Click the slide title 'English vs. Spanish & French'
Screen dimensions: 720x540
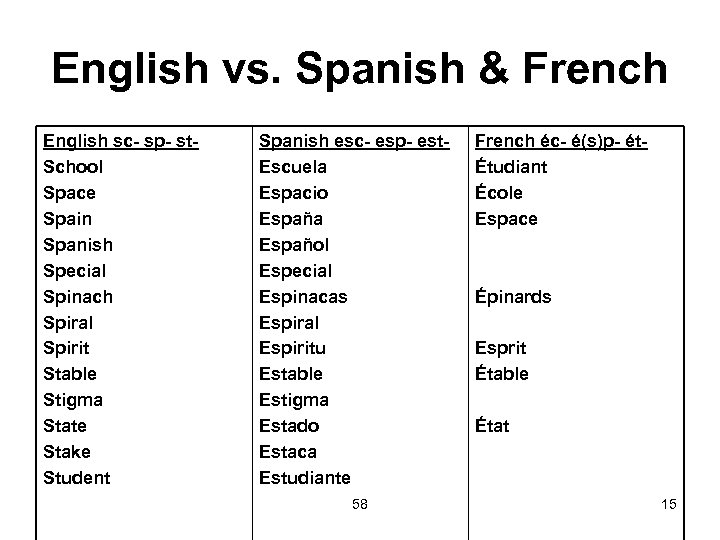click(x=360, y=68)
